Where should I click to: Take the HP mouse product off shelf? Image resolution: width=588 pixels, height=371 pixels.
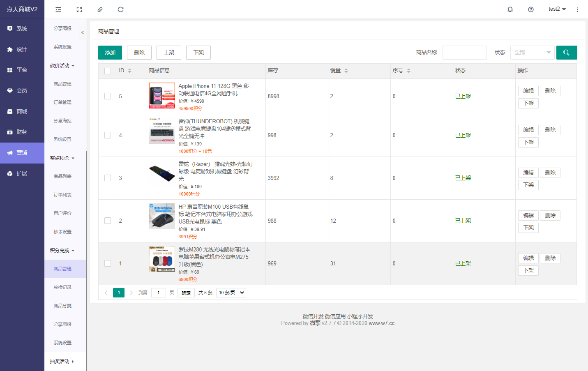pyautogui.click(x=528, y=228)
